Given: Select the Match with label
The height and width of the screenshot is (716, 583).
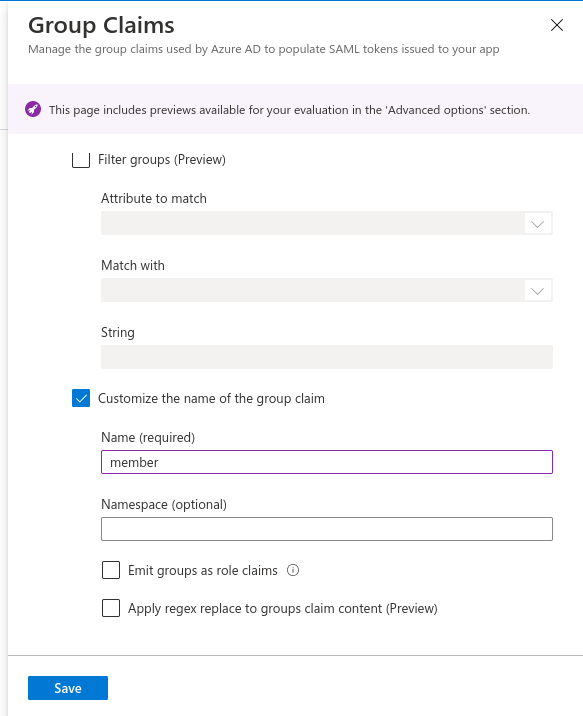Looking at the screenshot, I should pyautogui.click(x=133, y=265).
